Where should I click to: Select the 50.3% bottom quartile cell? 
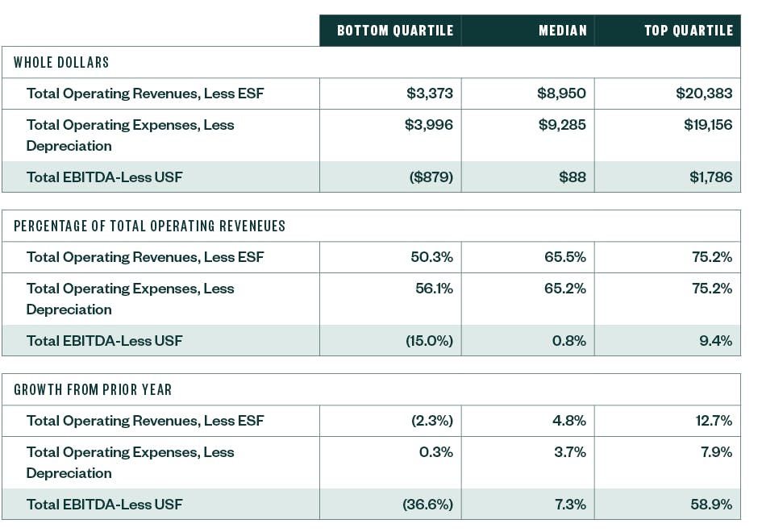tap(431, 257)
